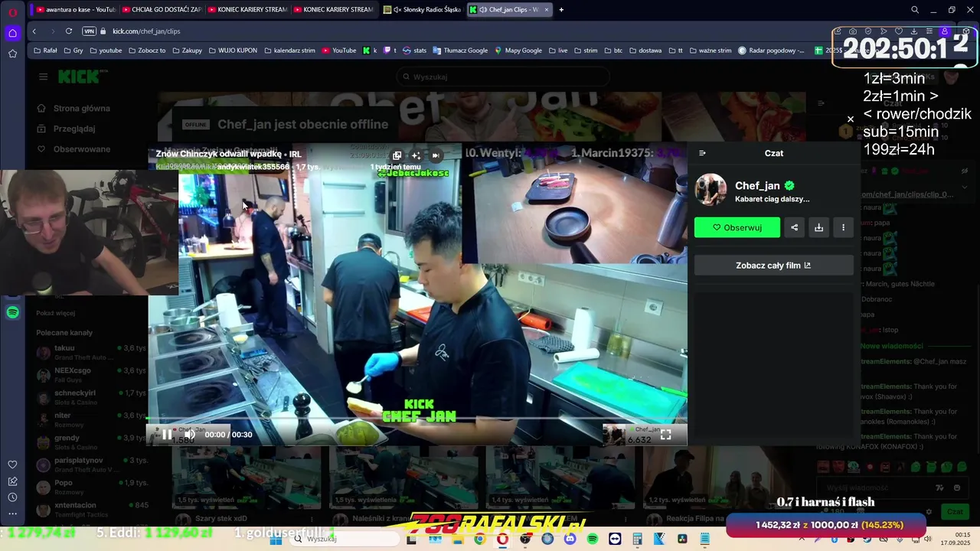Open parisplatynov recommended channel
The image size is (980, 551).
[90, 465]
